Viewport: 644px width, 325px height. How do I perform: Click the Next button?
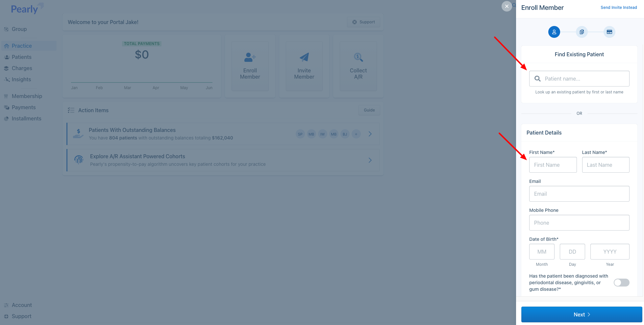coord(581,314)
